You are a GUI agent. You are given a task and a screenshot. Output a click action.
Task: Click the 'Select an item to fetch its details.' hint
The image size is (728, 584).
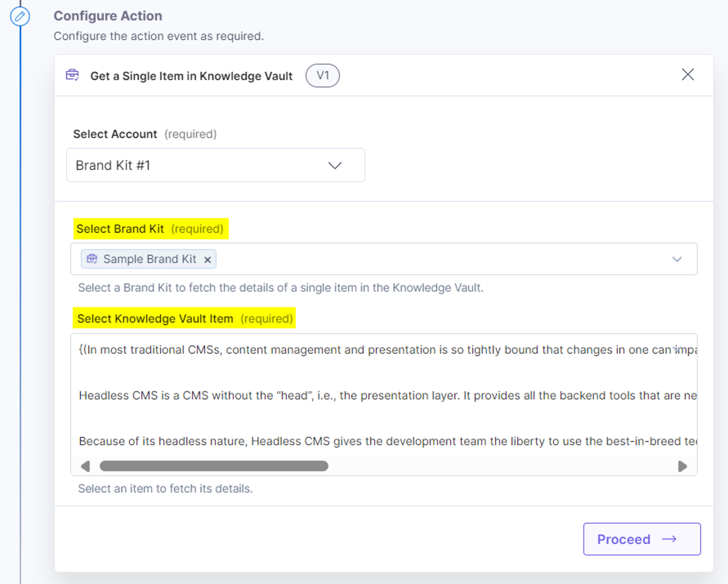click(166, 488)
